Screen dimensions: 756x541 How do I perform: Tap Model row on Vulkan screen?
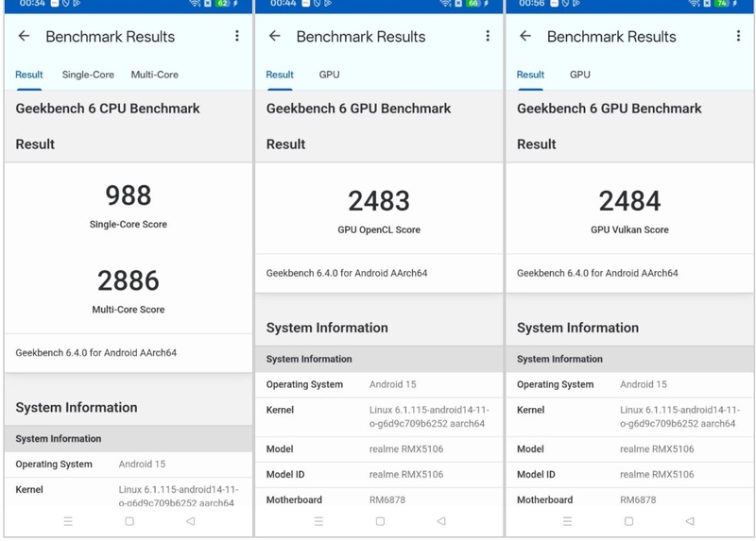click(x=629, y=449)
